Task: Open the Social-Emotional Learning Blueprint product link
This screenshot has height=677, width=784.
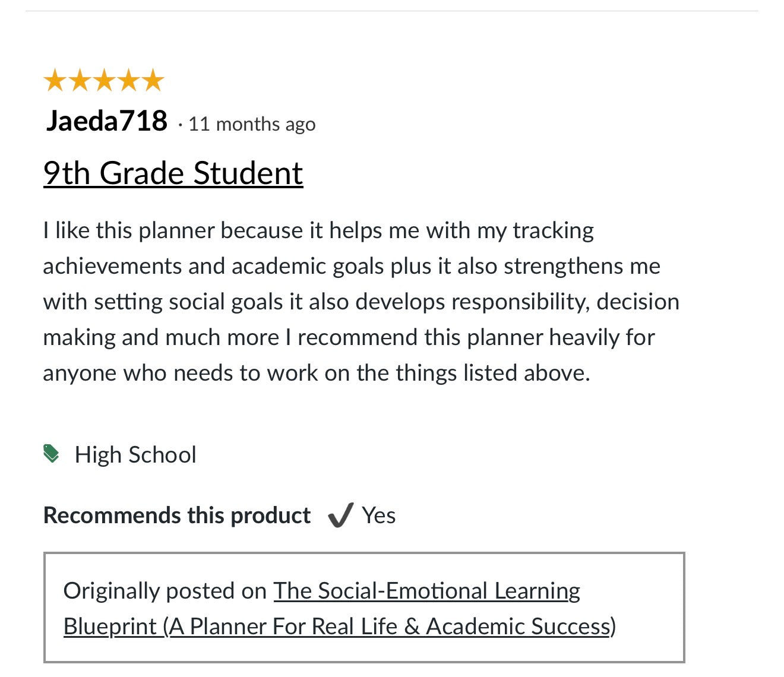Action: pos(426,591)
